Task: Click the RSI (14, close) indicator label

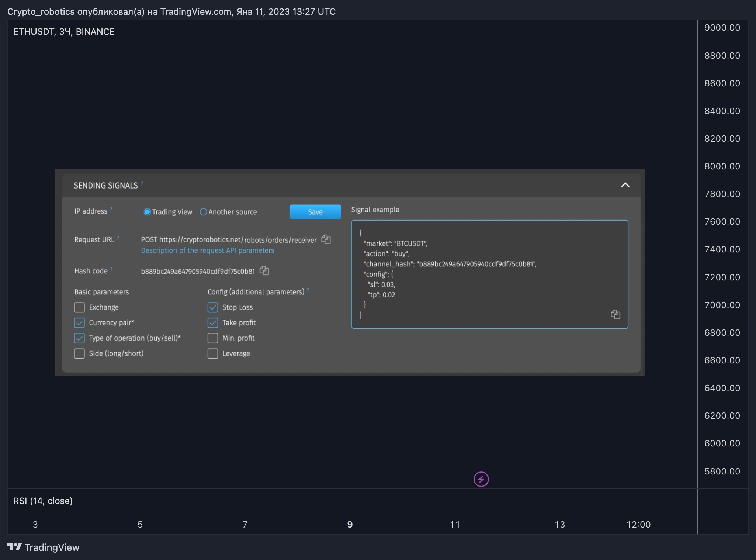Action: click(x=43, y=501)
